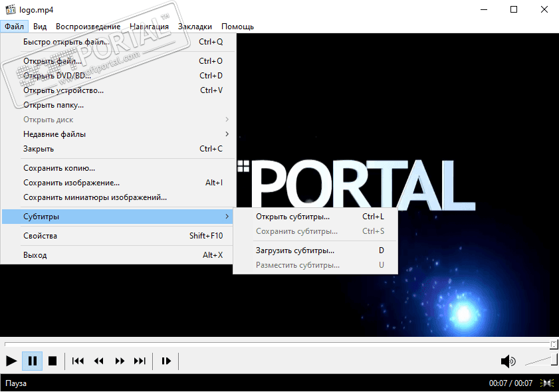Click the 00:07 / 00:07 time display
This screenshot has height=392, width=559.
(x=510, y=383)
